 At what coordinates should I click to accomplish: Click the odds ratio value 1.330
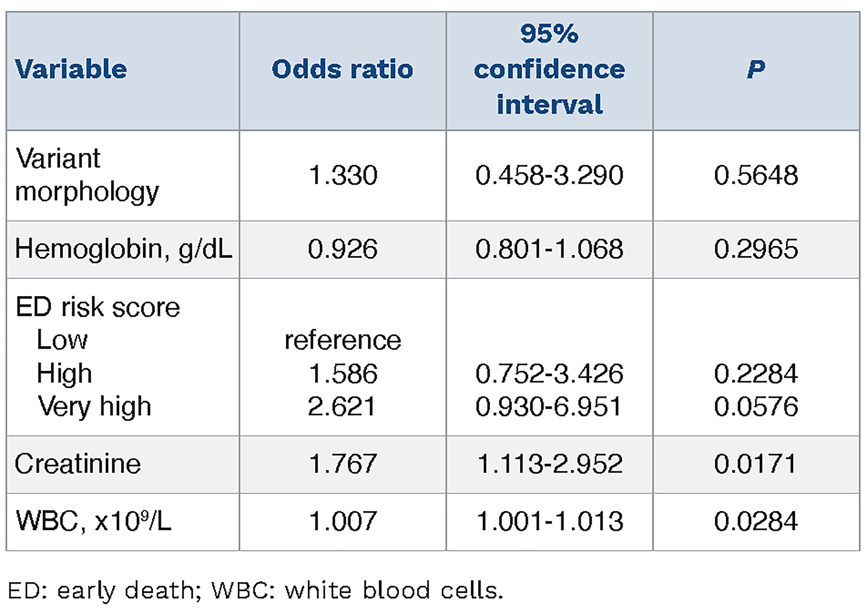[x=343, y=175]
